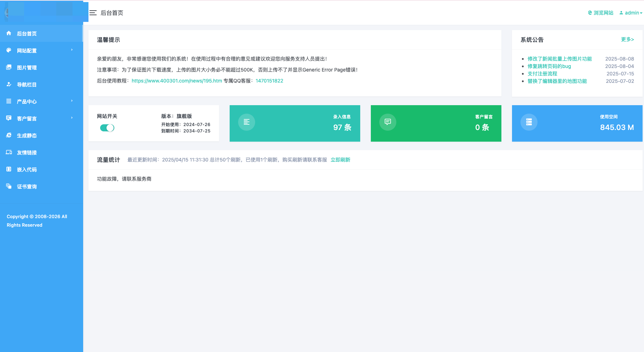
Task: Expand the 客户留言 sidebar submenu arrow
Action: [x=72, y=118]
